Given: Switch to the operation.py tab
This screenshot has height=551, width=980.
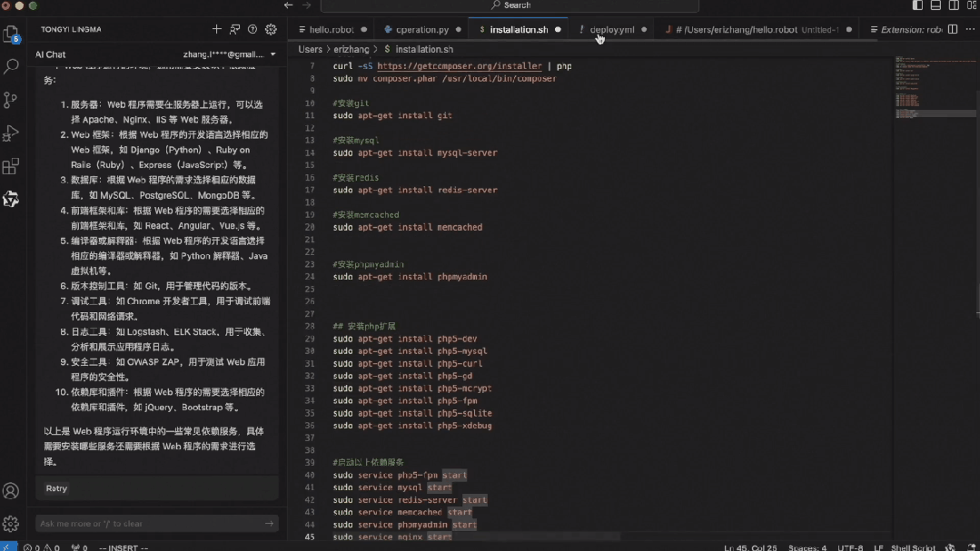Looking at the screenshot, I should 421,29.
